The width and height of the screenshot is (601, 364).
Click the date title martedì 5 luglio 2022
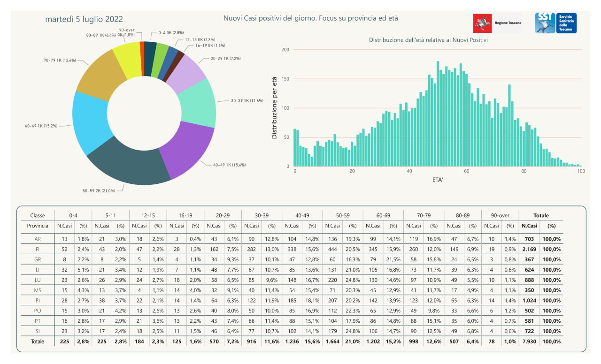point(84,19)
